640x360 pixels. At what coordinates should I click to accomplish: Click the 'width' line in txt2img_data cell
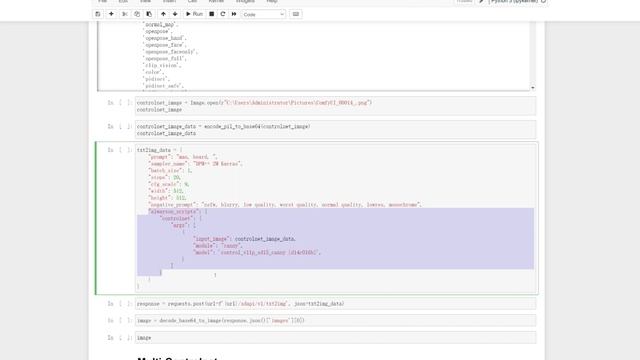point(166,191)
